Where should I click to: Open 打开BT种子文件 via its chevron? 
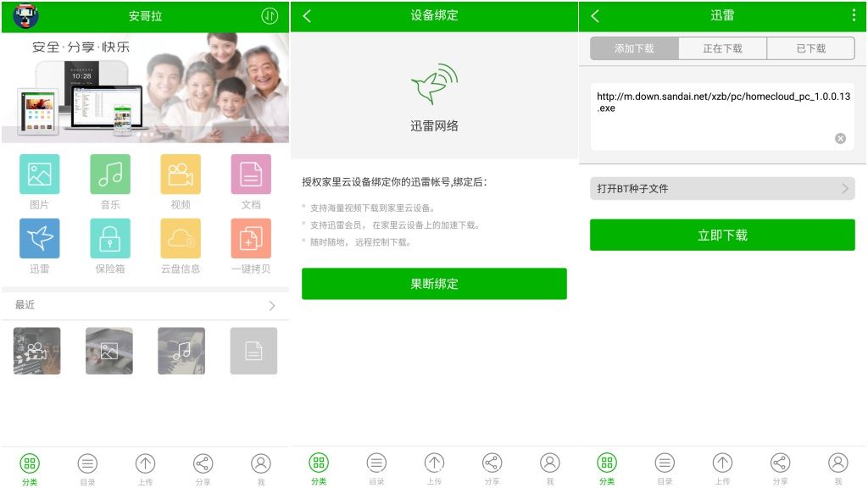(844, 188)
